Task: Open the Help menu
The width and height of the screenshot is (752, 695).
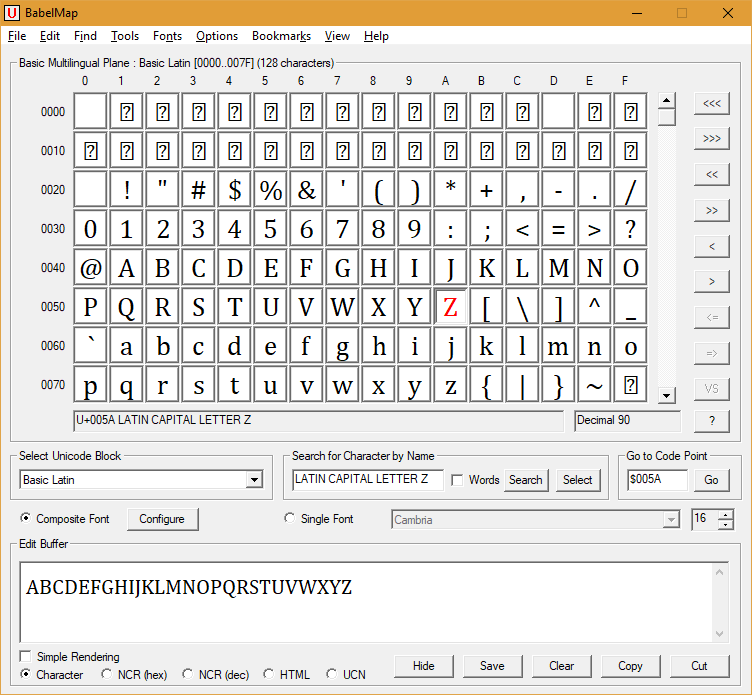Action: (376, 36)
